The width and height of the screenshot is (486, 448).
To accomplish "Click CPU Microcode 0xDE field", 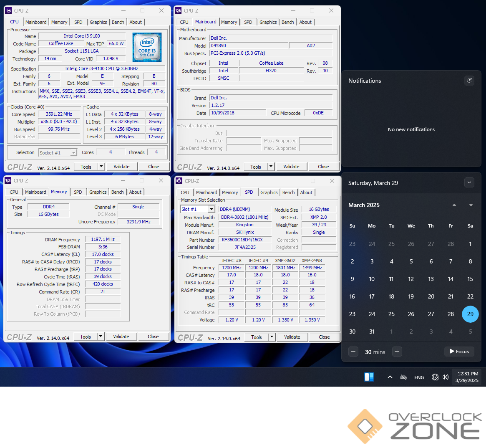I will (x=318, y=113).
